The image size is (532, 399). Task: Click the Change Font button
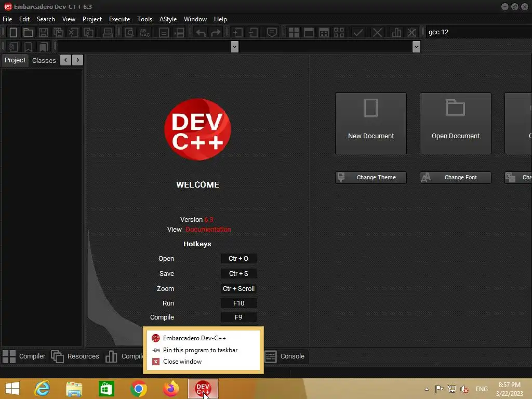point(455,178)
